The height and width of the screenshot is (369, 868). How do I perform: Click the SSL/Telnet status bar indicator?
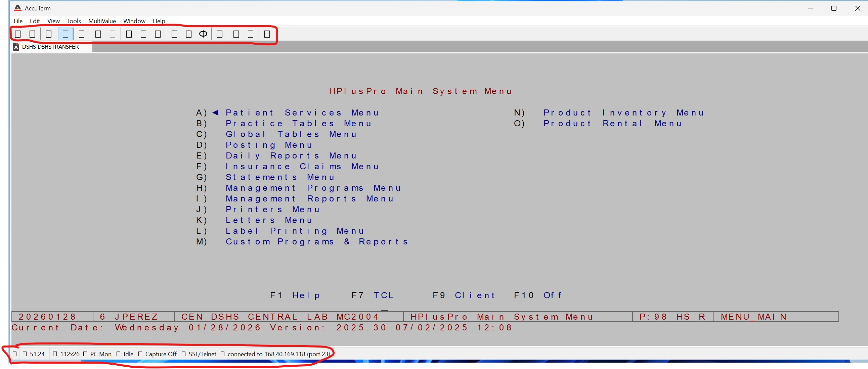click(202, 354)
